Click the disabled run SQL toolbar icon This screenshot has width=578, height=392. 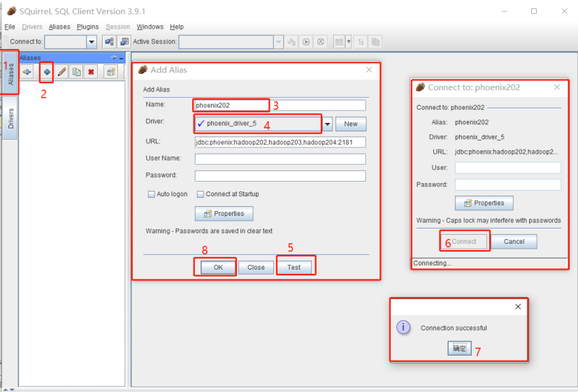(x=291, y=42)
